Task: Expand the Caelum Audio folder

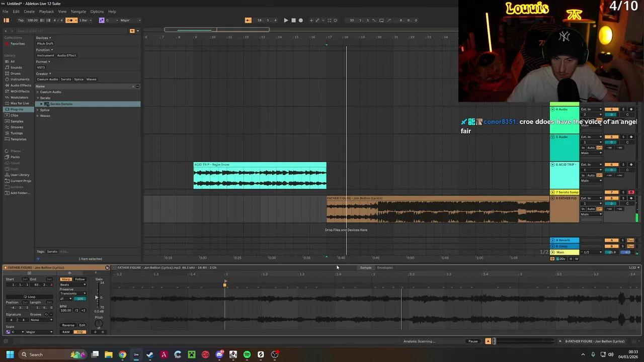Action: 37,92
